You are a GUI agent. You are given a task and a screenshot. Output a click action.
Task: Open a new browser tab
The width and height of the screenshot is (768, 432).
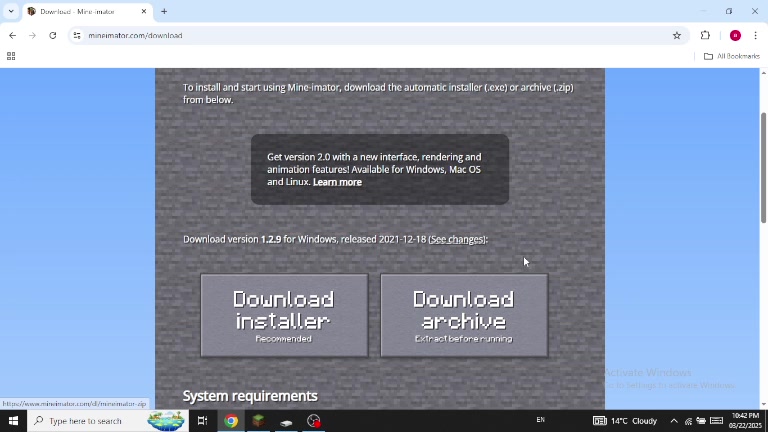pyautogui.click(x=164, y=11)
